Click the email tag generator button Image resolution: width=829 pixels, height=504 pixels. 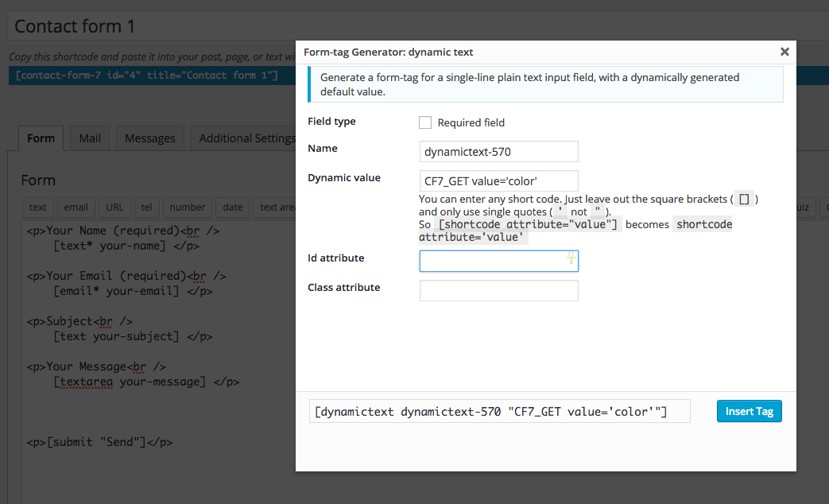click(x=76, y=207)
